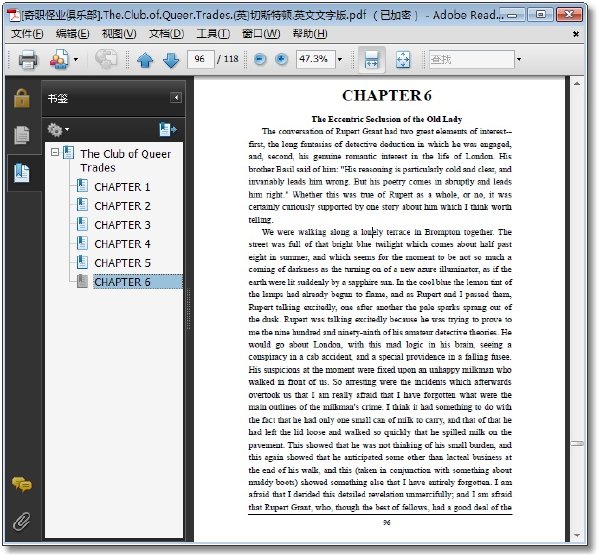Open the 文档(D) menu
Screen dimensions: 600x558
pos(166,34)
